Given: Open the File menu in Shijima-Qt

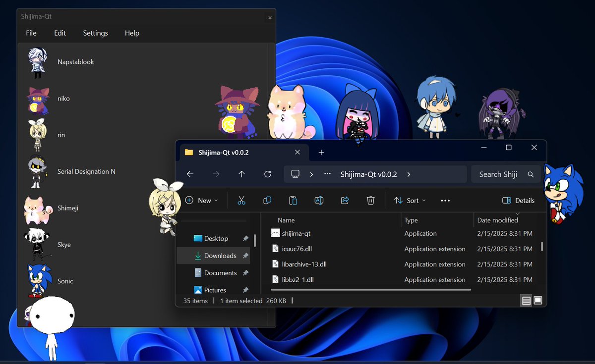Looking at the screenshot, I should pos(31,33).
